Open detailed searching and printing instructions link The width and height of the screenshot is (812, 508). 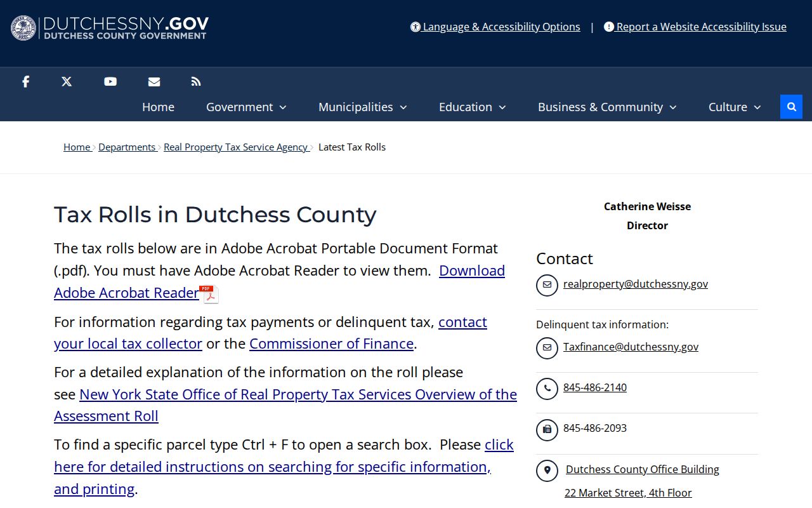pos(284,467)
